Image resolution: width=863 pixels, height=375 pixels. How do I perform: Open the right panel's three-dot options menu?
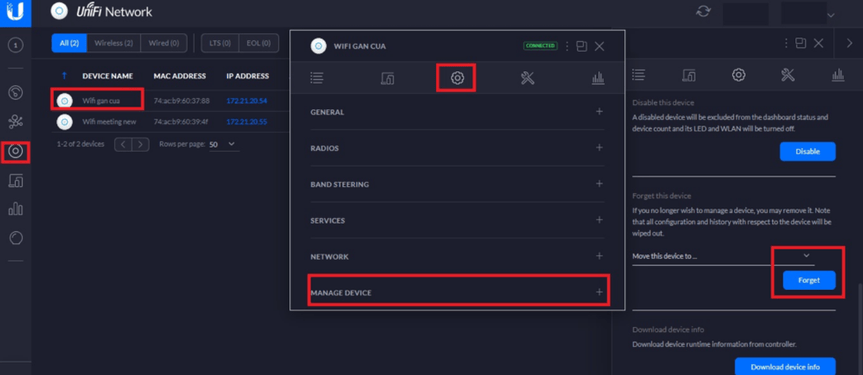787,43
